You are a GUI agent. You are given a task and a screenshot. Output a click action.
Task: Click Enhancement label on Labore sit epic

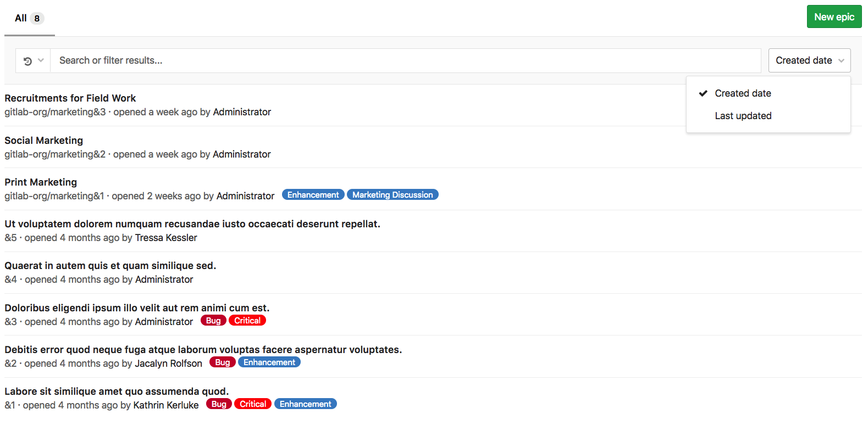click(305, 404)
